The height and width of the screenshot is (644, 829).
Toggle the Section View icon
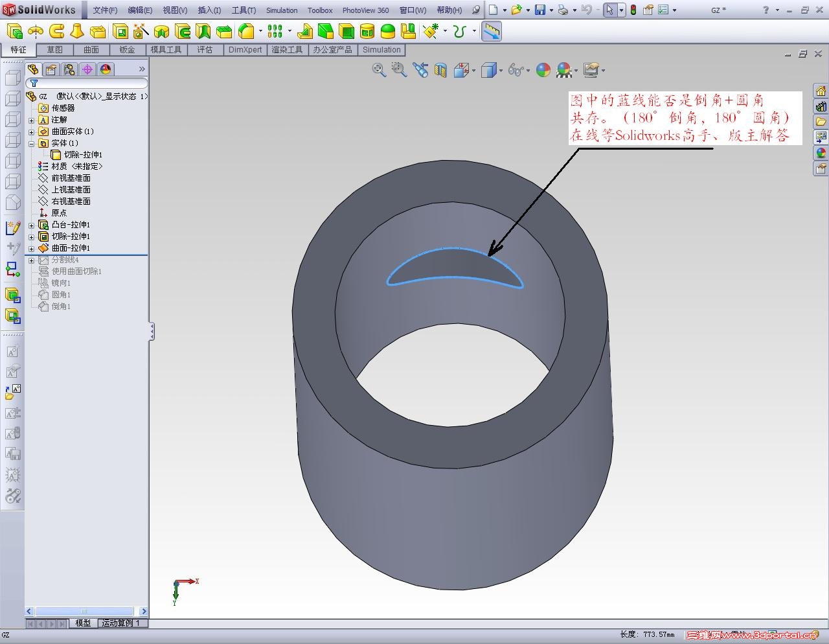pyautogui.click(x=440, y=70)
